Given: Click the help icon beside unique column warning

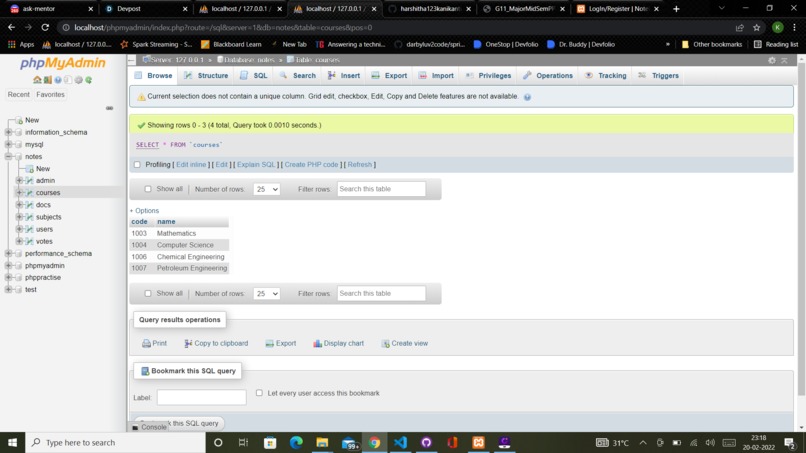Looking at the screenshot, I should (527, 97).
